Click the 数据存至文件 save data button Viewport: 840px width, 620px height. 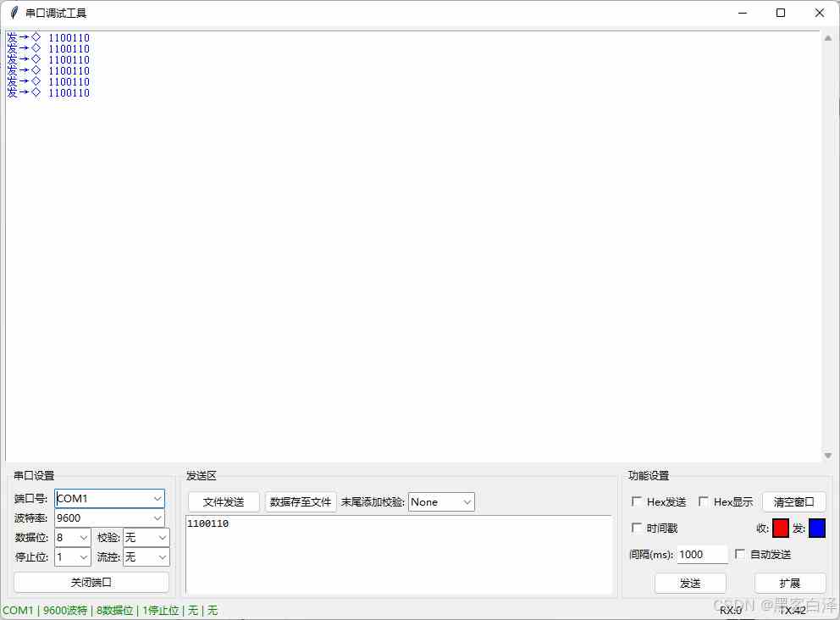point(301,502)
